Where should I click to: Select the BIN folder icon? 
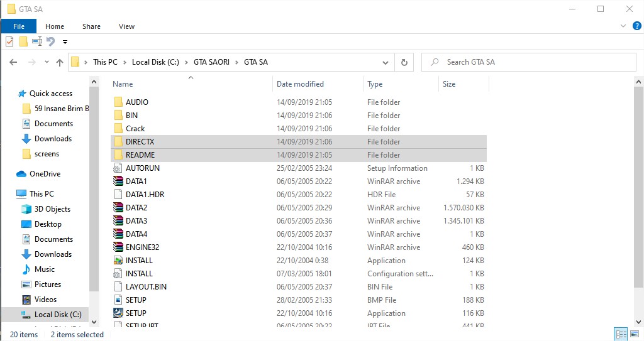tap(118, 116)
